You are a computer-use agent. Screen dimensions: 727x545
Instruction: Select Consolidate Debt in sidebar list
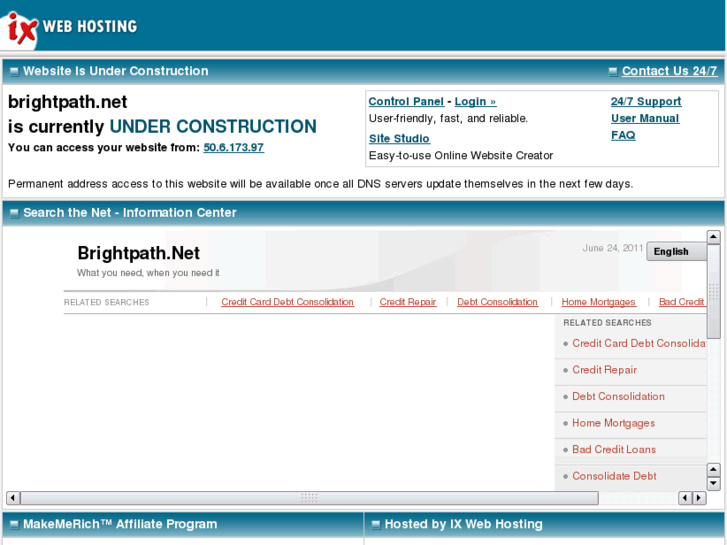point(614,476)
